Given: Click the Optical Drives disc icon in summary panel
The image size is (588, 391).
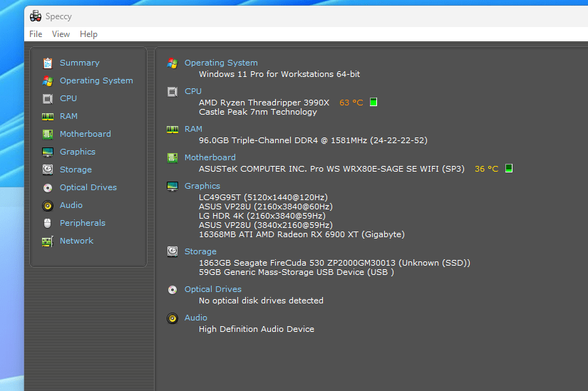Looking at the screenshot, I should [172, 290].
